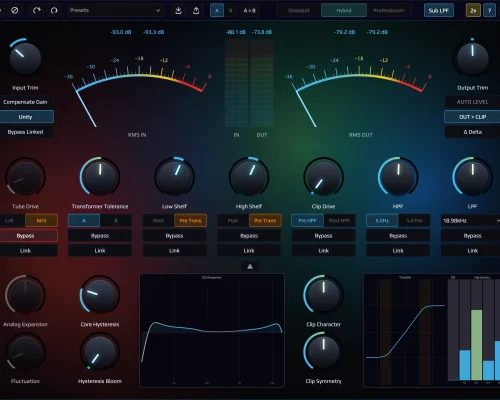Select transformer type B under Transformer Tolerance

pos(116,221)
